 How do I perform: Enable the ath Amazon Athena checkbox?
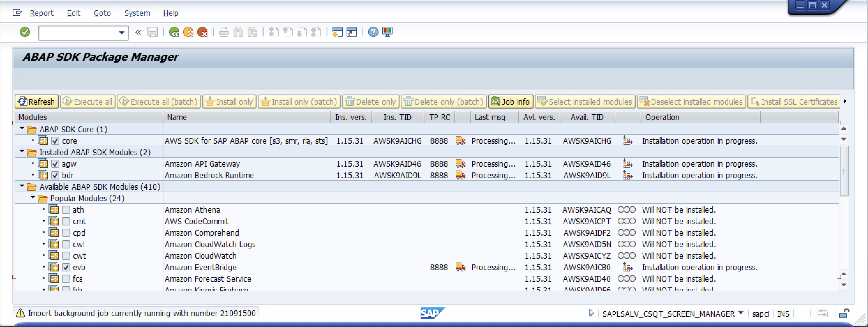66,210
